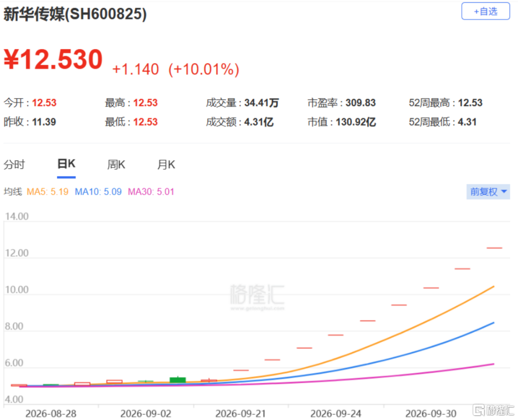Click the 成交额 value 4.31亿
The image size is (518, 420).
259,122
